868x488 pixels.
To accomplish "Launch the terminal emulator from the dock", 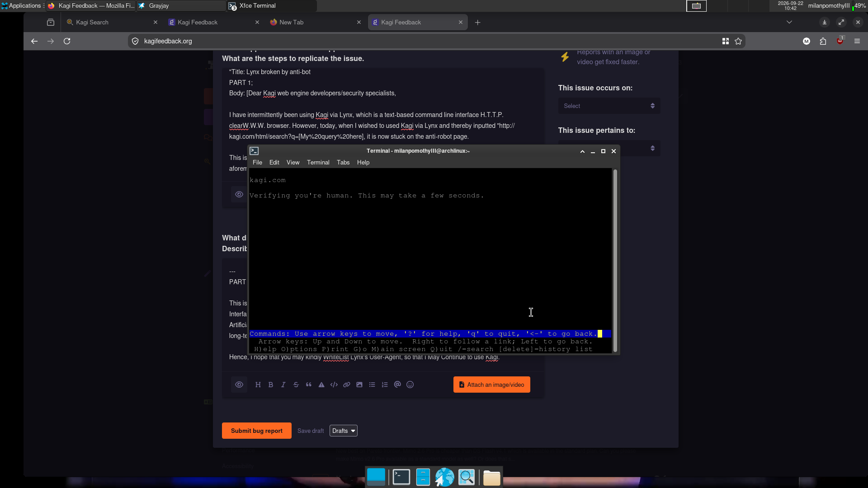I will (x=401, y=477).
